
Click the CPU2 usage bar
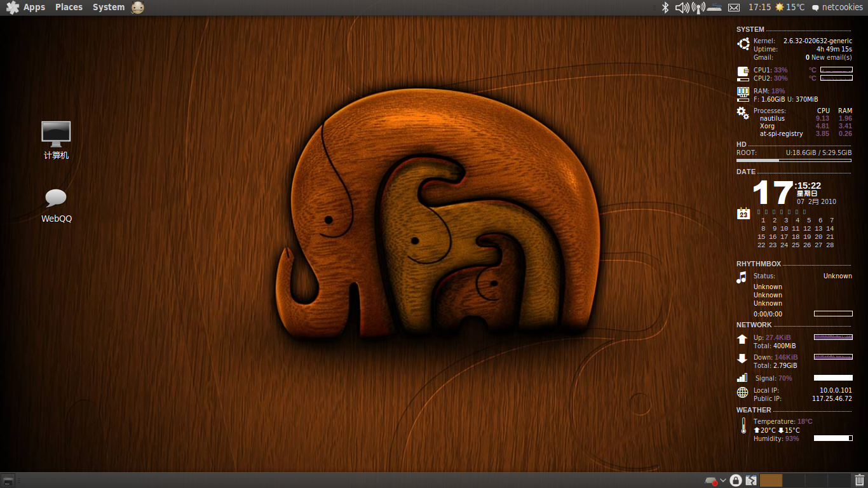(836, 78)
